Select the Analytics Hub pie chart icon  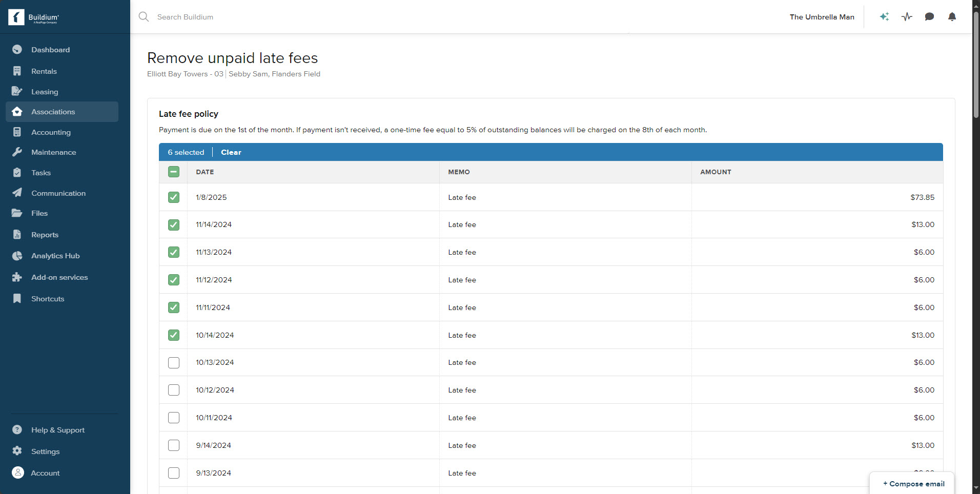[17, 256]
